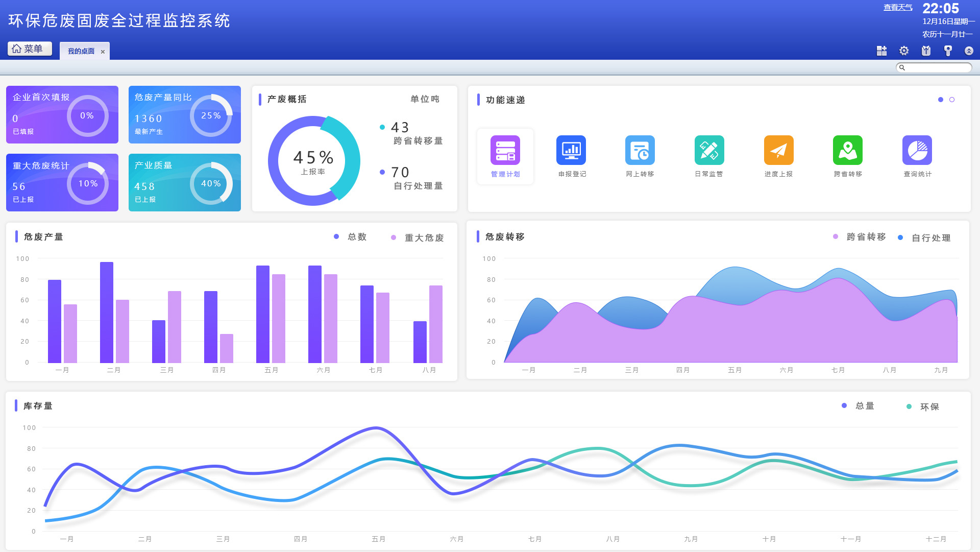Screen dimensions: 980x552
Task: Click the 企业首次填报 card
Action: [x=62, y=114]
